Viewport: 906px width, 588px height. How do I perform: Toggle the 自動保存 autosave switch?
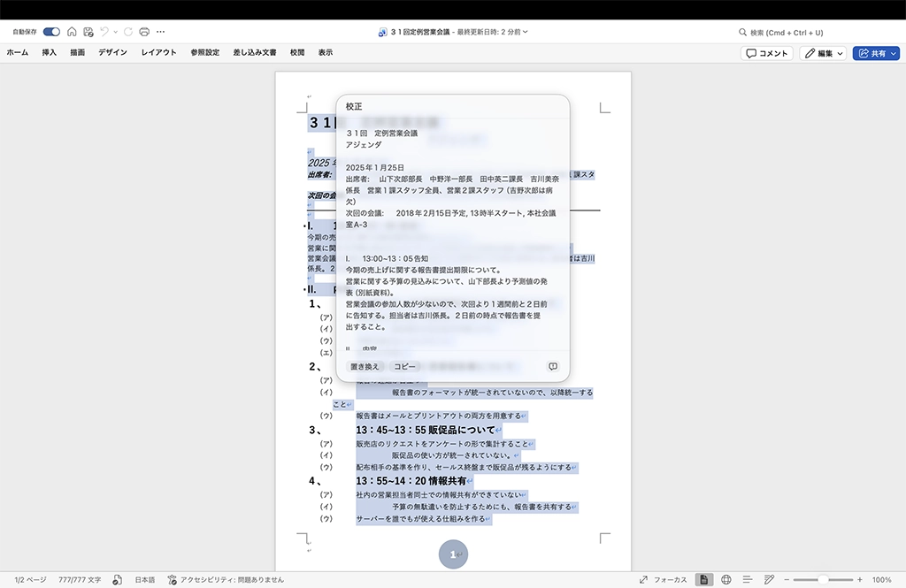pos(51,32)
